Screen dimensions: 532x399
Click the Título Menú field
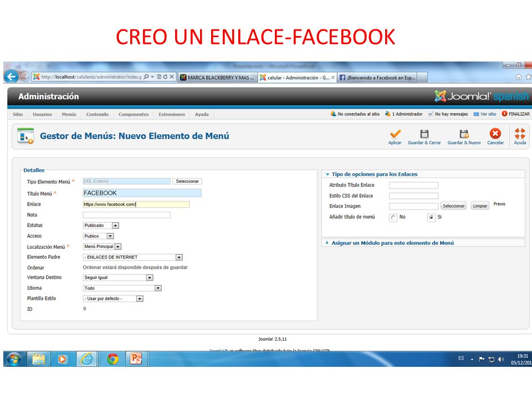pos(142,193)
